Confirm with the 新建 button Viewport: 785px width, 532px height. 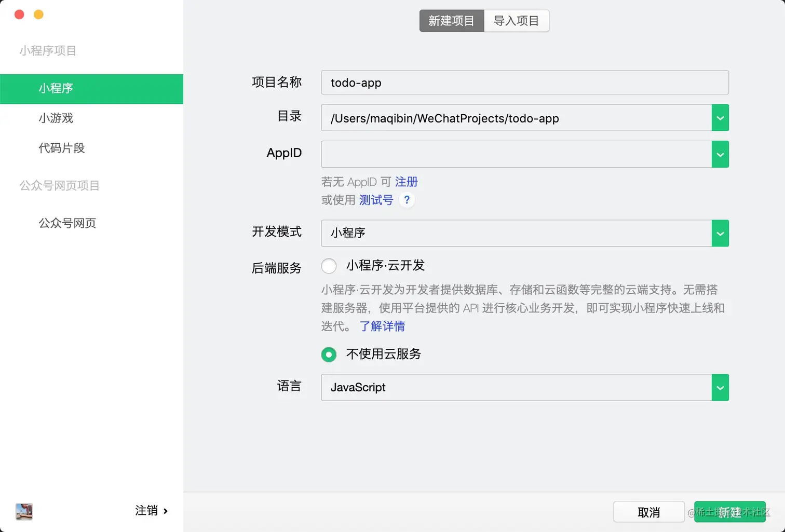point(729,512)
